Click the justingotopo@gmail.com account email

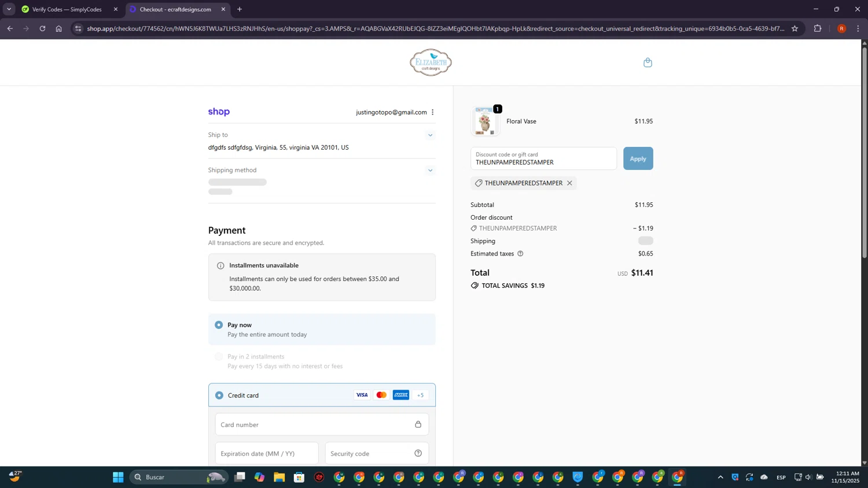click(x=391, y=112)
